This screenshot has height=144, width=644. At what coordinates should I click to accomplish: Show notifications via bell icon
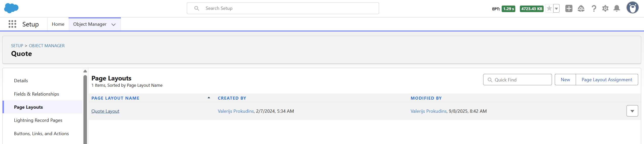point(617,9)
